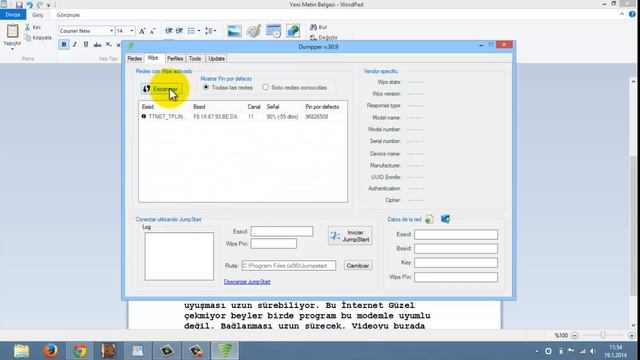Screen dimensions: 640x360
Task: Focus the 'Datos de la red' Bssid field
Action: click(x=456, y=249)
